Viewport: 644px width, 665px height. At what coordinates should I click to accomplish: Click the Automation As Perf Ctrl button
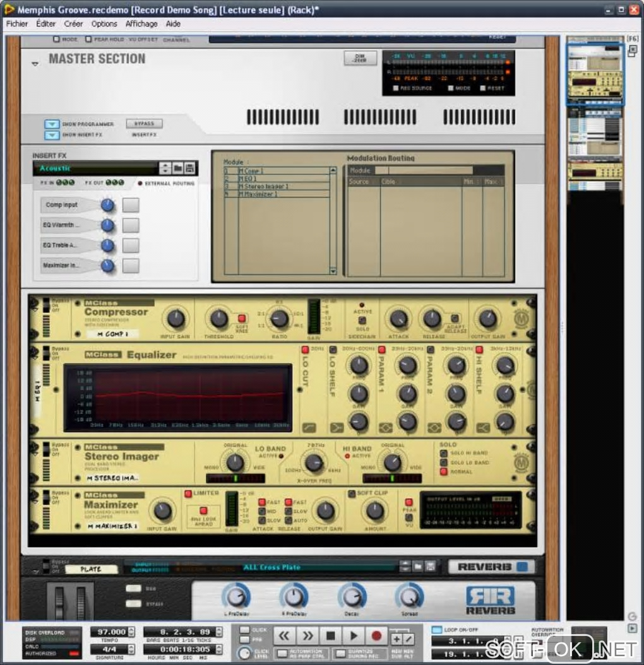(282, 654)
